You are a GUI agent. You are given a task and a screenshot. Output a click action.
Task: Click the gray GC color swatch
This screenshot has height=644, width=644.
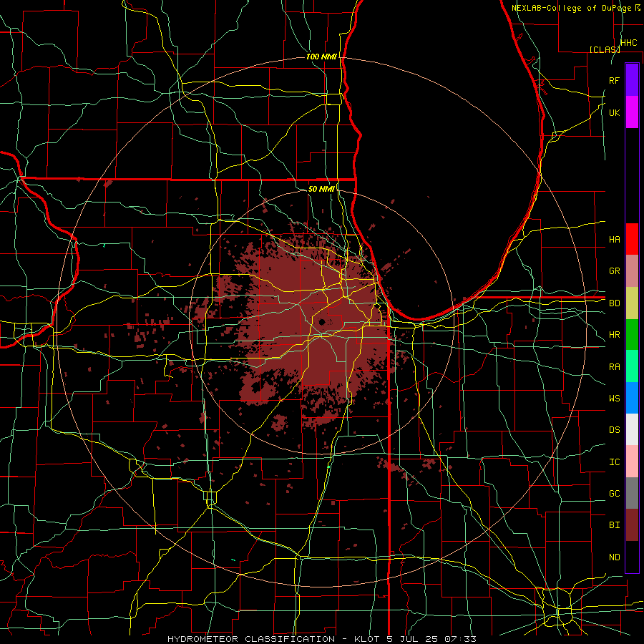[632, 493]
